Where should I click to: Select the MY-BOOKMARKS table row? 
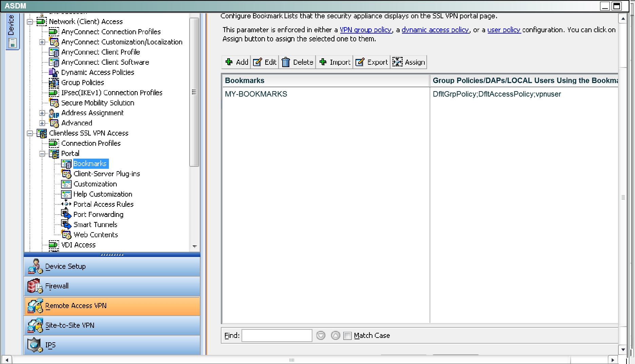pyautogui.click(x=256, y=94)
